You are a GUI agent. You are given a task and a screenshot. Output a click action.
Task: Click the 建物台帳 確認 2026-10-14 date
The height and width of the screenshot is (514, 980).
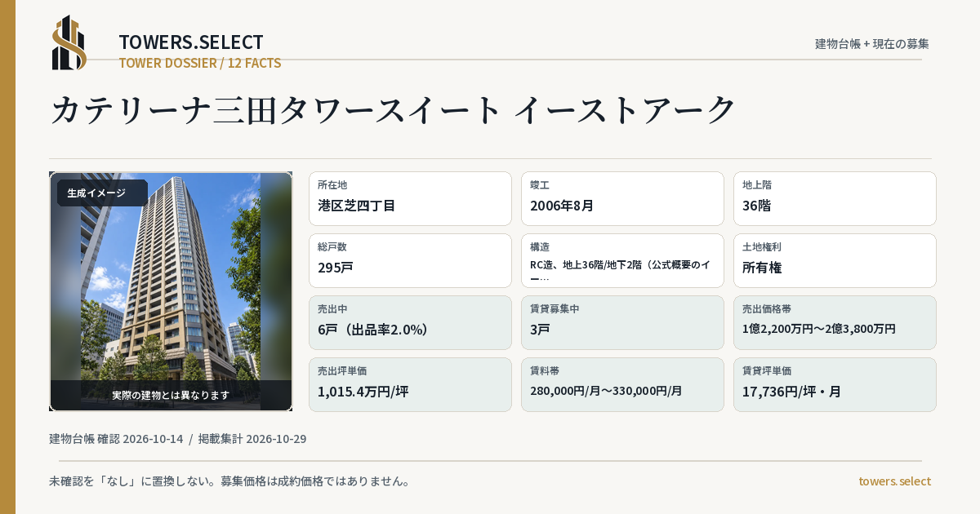point(116,439)
